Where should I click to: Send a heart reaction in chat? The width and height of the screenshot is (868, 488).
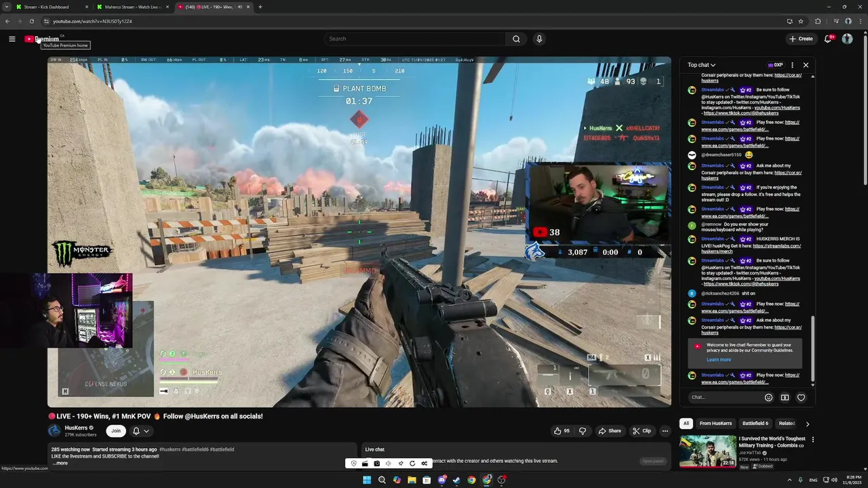(x=801, y=398)
